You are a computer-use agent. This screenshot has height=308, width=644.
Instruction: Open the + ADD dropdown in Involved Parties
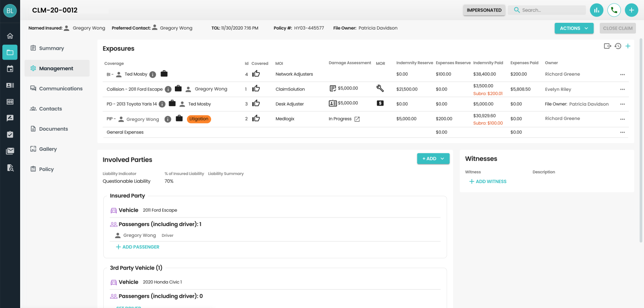[433, 158]
